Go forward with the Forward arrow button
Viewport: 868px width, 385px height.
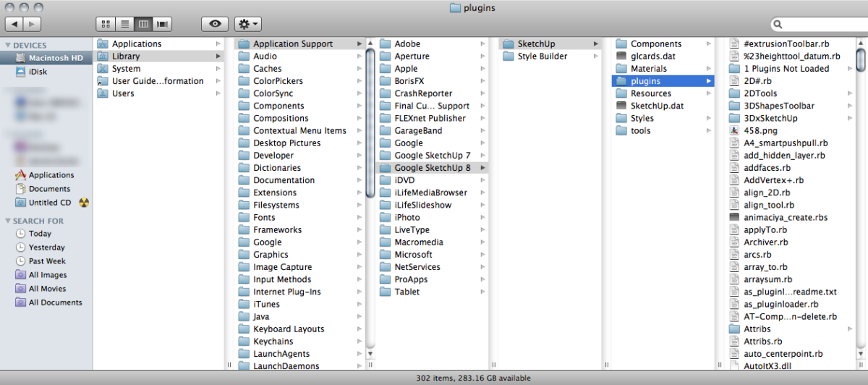click(33, 24)
